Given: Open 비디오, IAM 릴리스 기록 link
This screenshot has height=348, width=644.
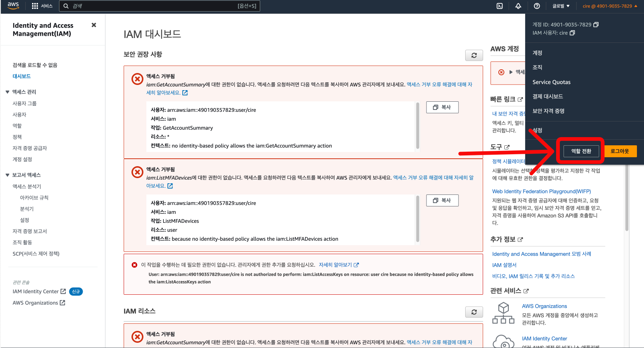Looking at the screenshot, I should tap(533, 276).
